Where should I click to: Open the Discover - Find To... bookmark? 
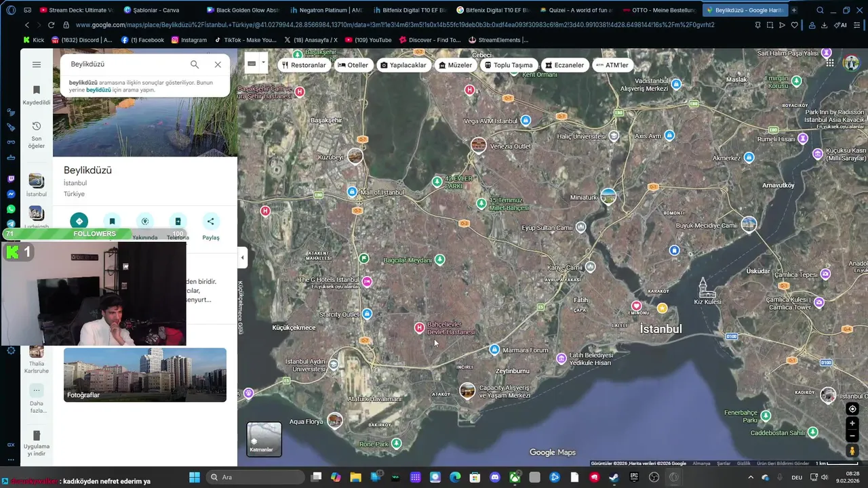click(429, 40)
